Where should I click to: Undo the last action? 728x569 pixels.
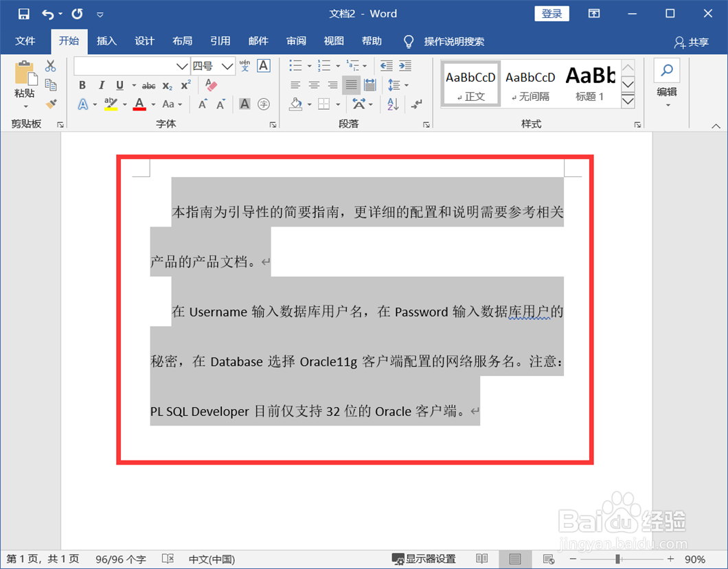tap(48, 14)
